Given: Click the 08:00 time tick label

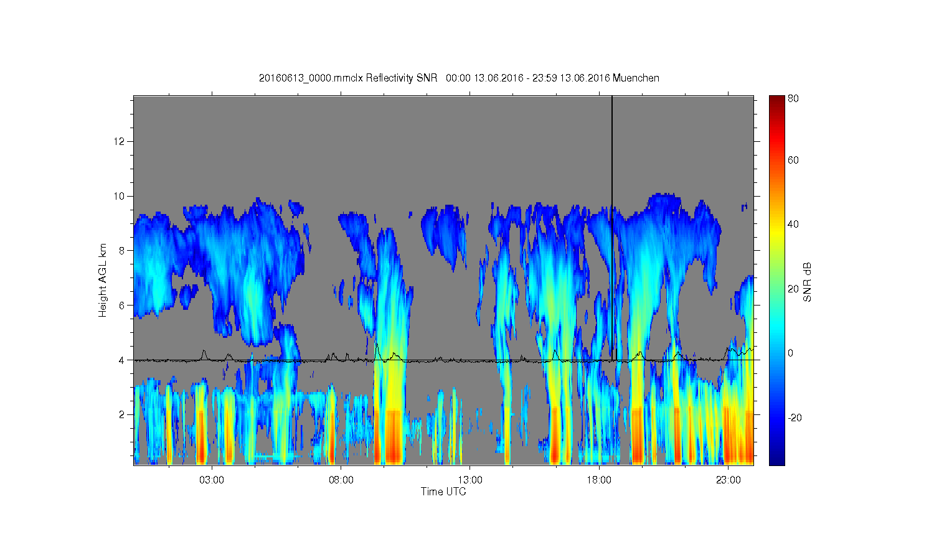Looking at the screenshot, I should (341, 480).
